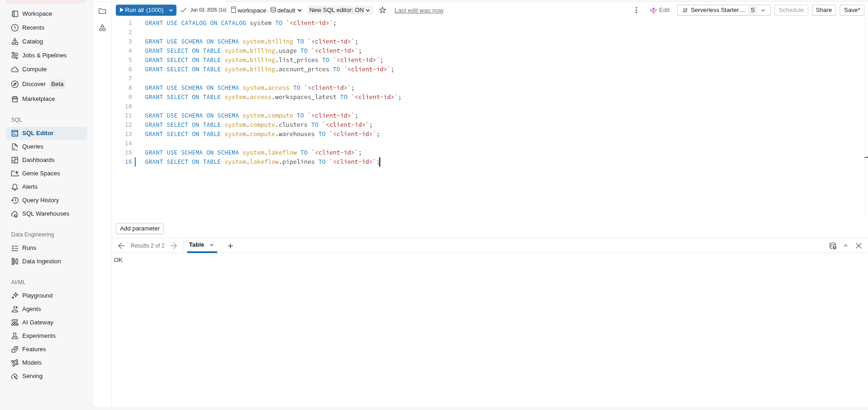The width and height of the screenshot is (868, 410).
Task: Open Alerts in the sidebar
Action: point(46,187)
